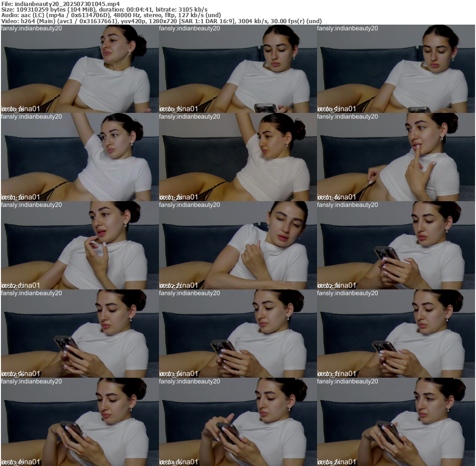This screenshot has height=466, width=476.
Task: Select the thumbnail stamped 00:01:28
Action: 238,157
